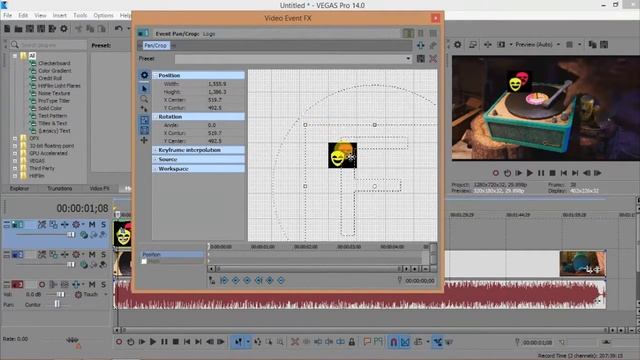Open the Preview (Auto) quality dropdown

click(558, 44)
